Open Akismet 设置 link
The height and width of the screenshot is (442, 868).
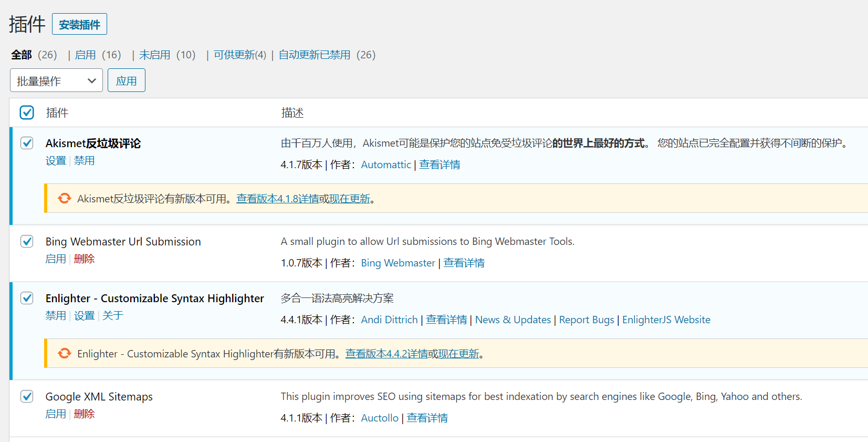56,161
